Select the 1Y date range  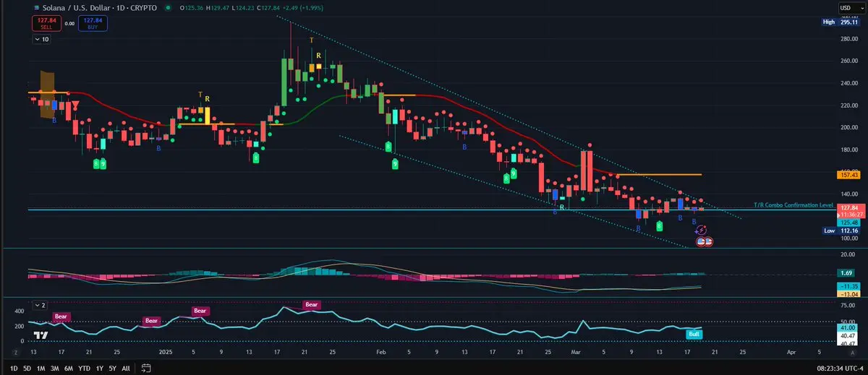pos(99,368)
